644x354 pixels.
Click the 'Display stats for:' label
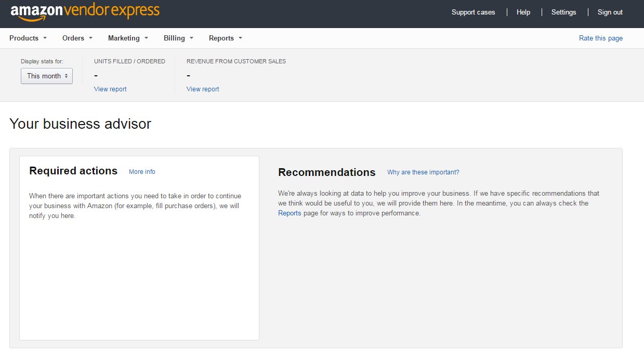tap(42, 61)
